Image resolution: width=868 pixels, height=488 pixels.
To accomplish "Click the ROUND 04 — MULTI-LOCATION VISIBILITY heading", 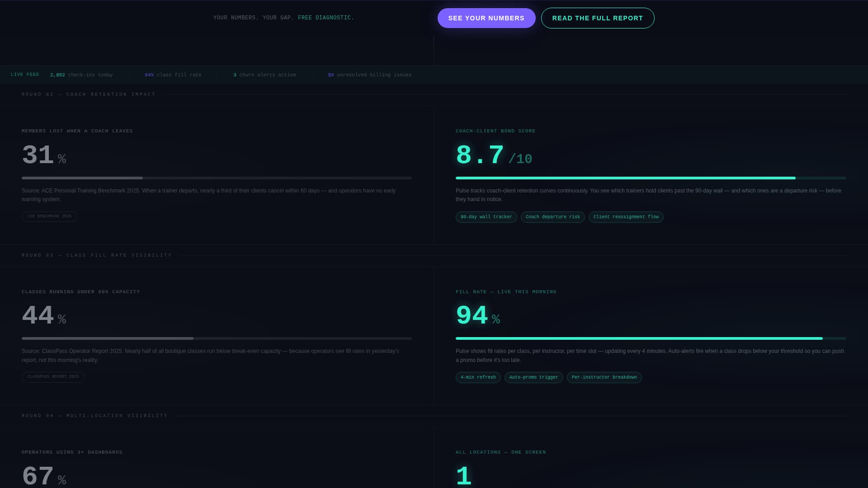I will click(x=95, y=416).
